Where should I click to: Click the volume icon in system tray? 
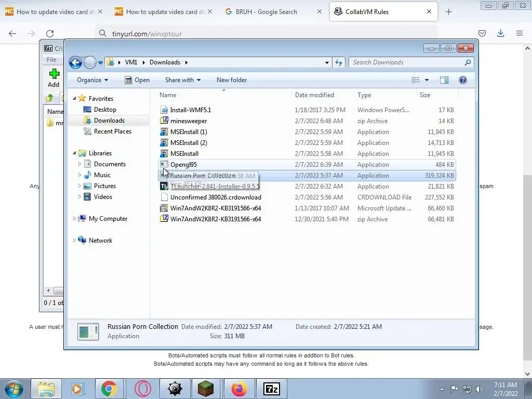point(480,389)
